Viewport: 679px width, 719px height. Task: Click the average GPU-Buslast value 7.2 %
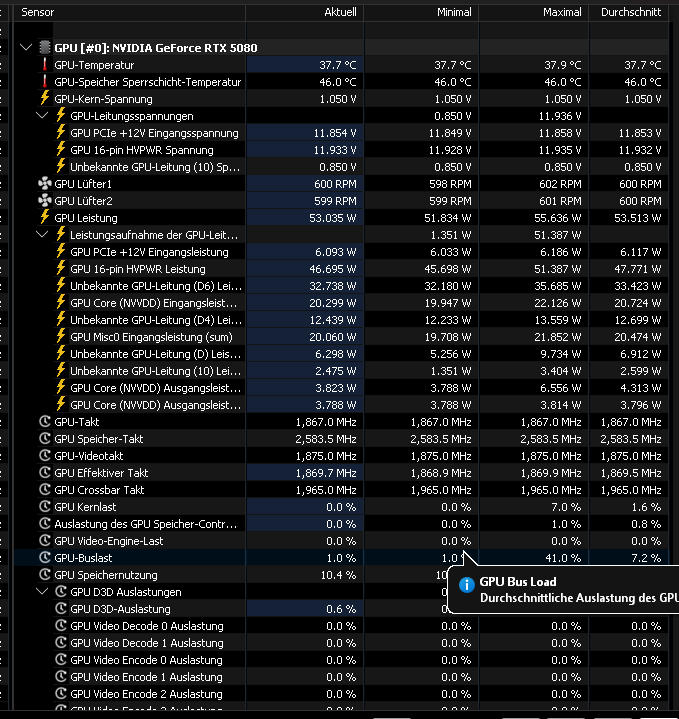646,558
